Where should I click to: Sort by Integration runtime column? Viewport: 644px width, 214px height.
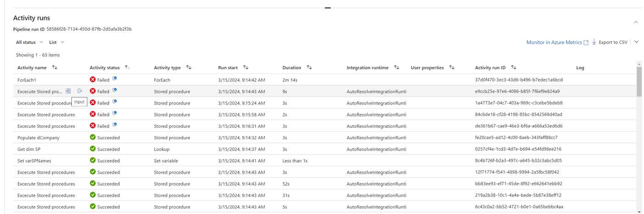(397, 68)
